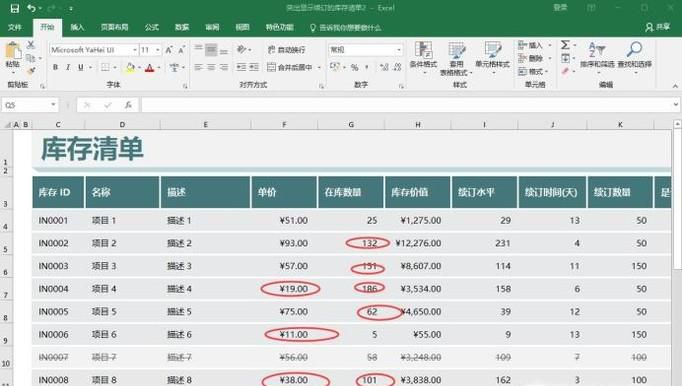Switch to the Review (审阅) tab

tap(212, 27)
